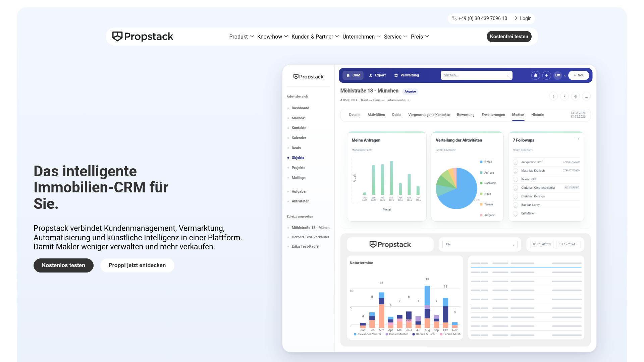The image size is (644, 362).
Task: Open Projekte in the sidebar
Action: [x=298, y=168]
